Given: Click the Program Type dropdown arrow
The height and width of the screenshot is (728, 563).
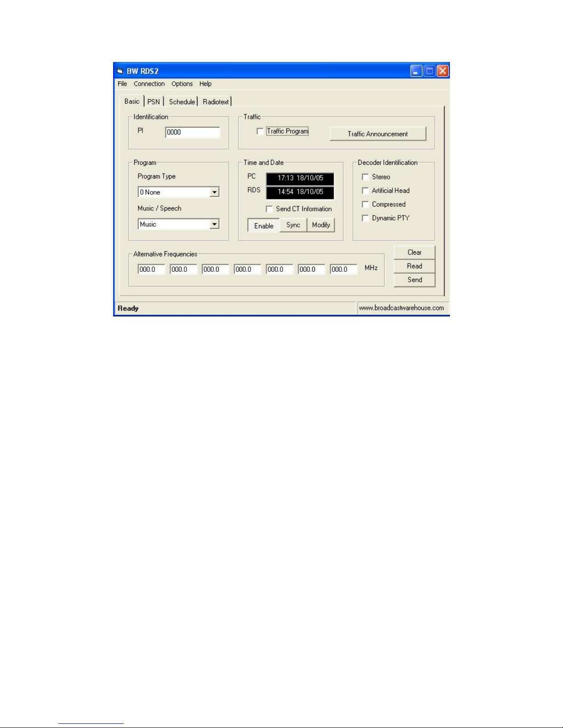Looking at the screenshot, I should pyautogui.click(x=214, y=192).
